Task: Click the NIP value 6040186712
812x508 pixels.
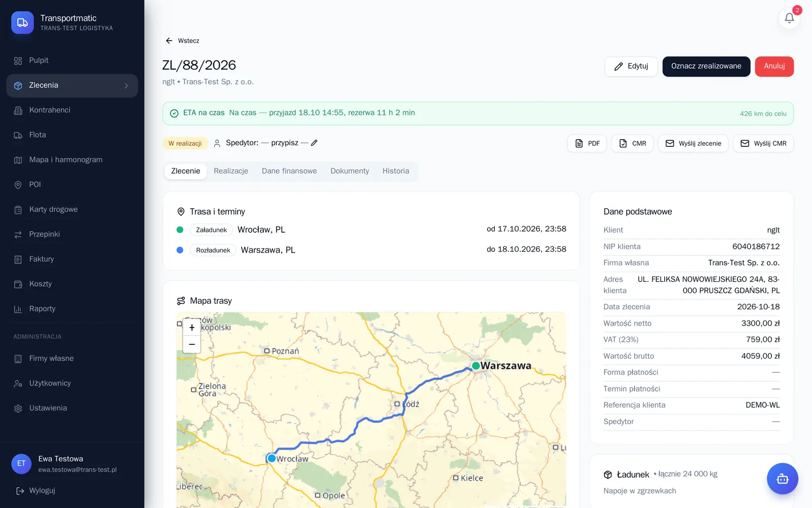Action: pos(756,246)
